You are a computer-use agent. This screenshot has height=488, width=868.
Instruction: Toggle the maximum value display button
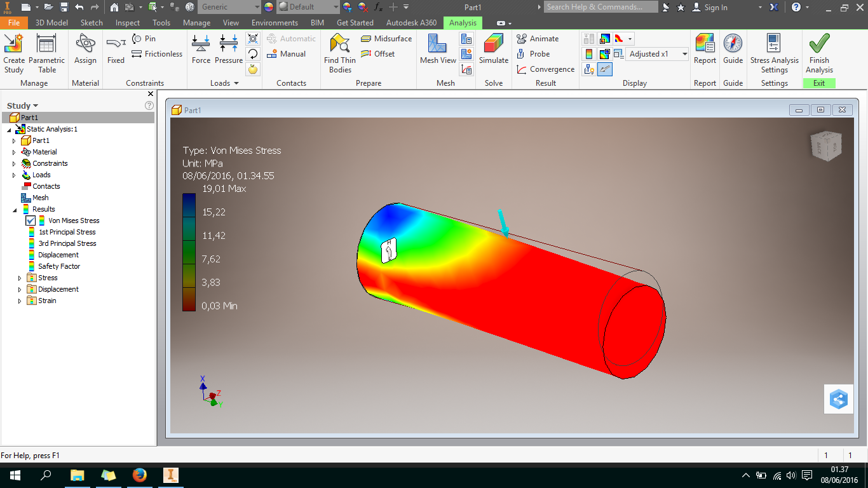604,39
